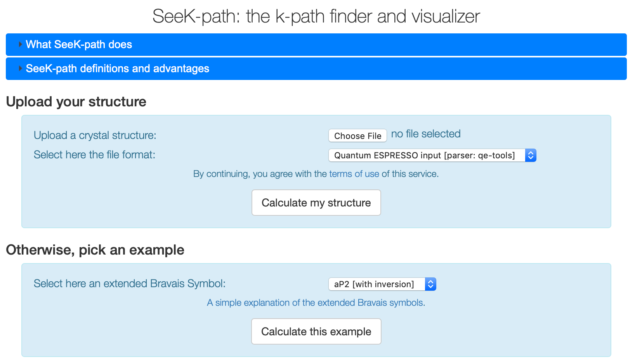Click the 'Upload a crystal structure:' label
This screenshot has width=635, height=364.
coord(95,135)
